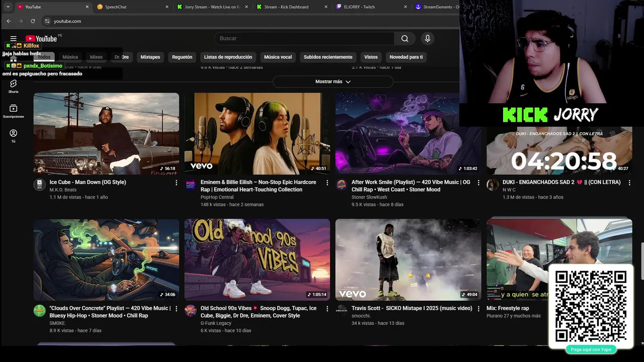The height and width of the screenshot is (362, 644).
Task: Open Stoner SlowKush channel avatar
Action: click(x=342, y=185)
